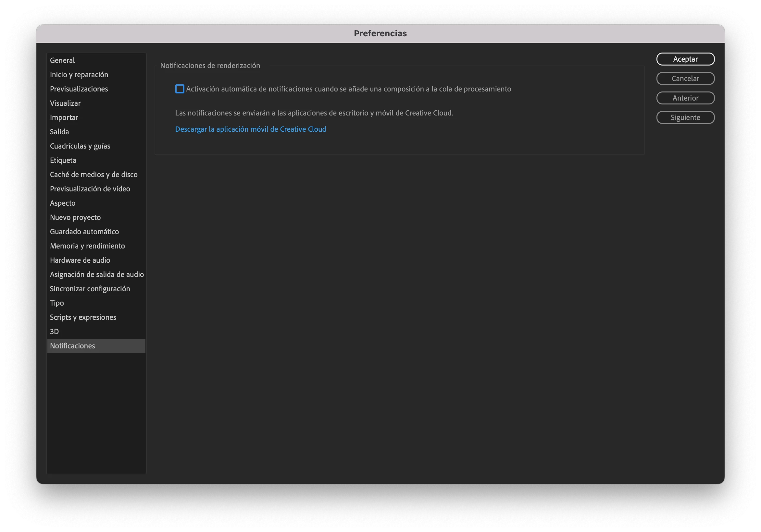Click the Aceptar button
Viewport: 761px width, 532px height.
point(685,59)
